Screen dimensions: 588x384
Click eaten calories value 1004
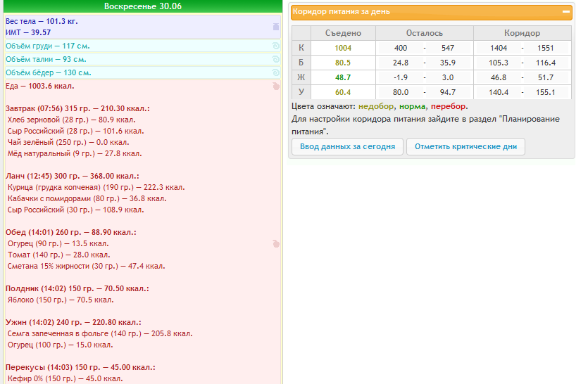point(343,48)
